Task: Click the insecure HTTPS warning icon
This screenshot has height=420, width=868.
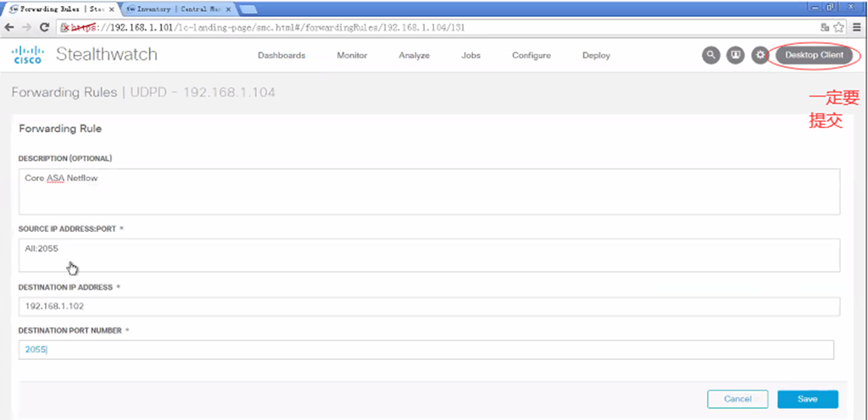Action: [x=65, y=27]
